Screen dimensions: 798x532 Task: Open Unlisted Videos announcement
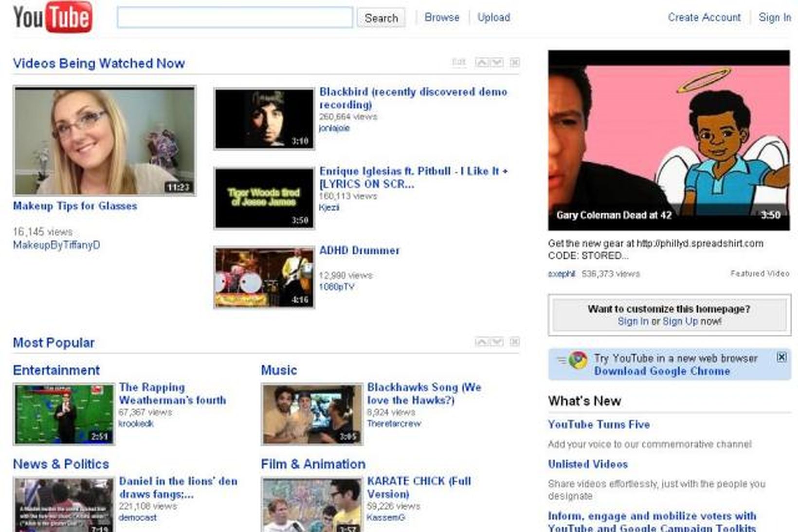coord(588,464)
